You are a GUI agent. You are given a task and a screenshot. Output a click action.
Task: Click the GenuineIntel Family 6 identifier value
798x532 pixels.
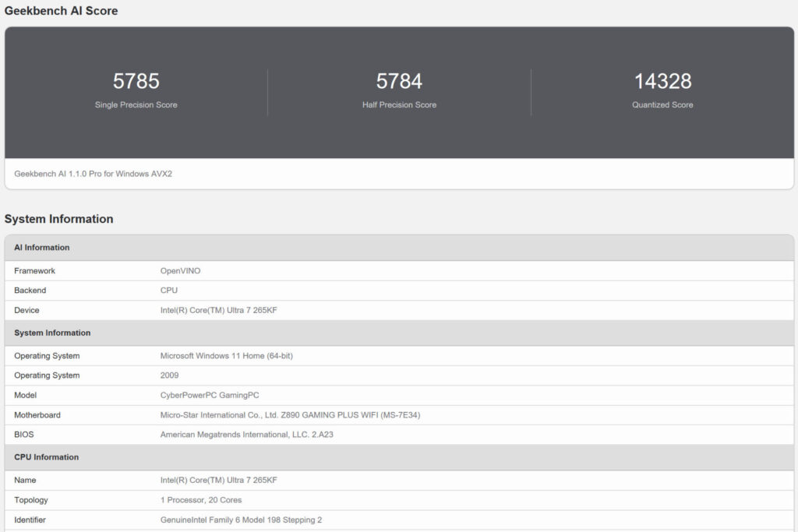pyautogui.click(x=241, y=520)
